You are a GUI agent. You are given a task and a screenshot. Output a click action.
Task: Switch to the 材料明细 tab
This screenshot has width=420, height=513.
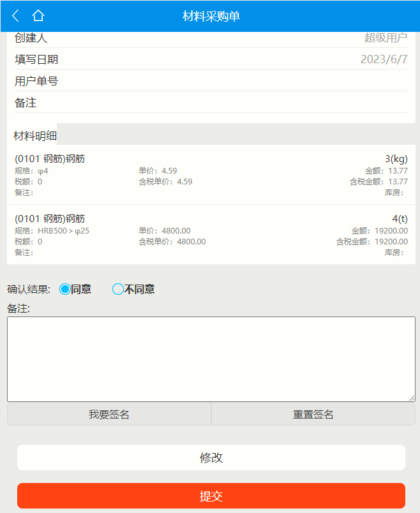[x=35, y=136]
